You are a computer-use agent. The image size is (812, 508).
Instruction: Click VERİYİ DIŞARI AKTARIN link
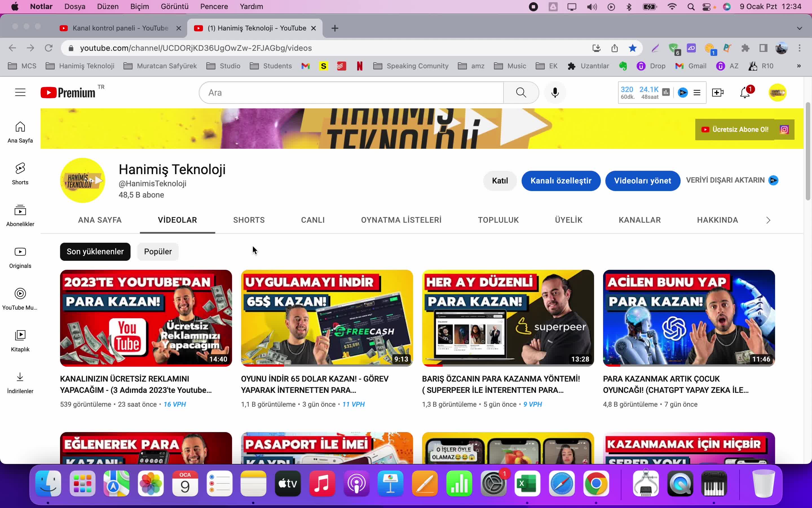tap(732, 180)
